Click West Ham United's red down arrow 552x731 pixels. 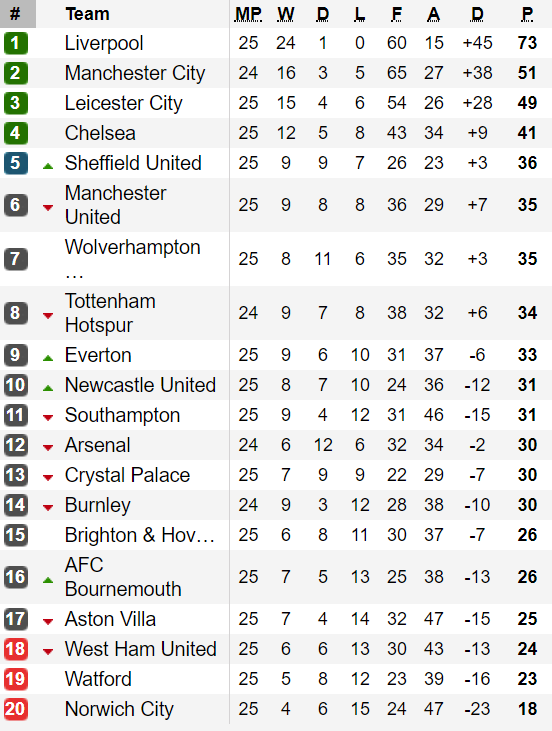click(48, 652)
